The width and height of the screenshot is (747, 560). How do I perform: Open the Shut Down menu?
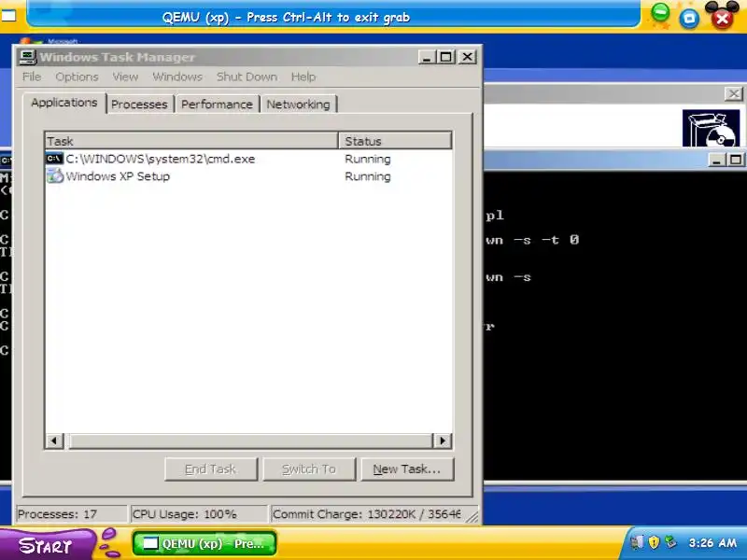[247, 77]
